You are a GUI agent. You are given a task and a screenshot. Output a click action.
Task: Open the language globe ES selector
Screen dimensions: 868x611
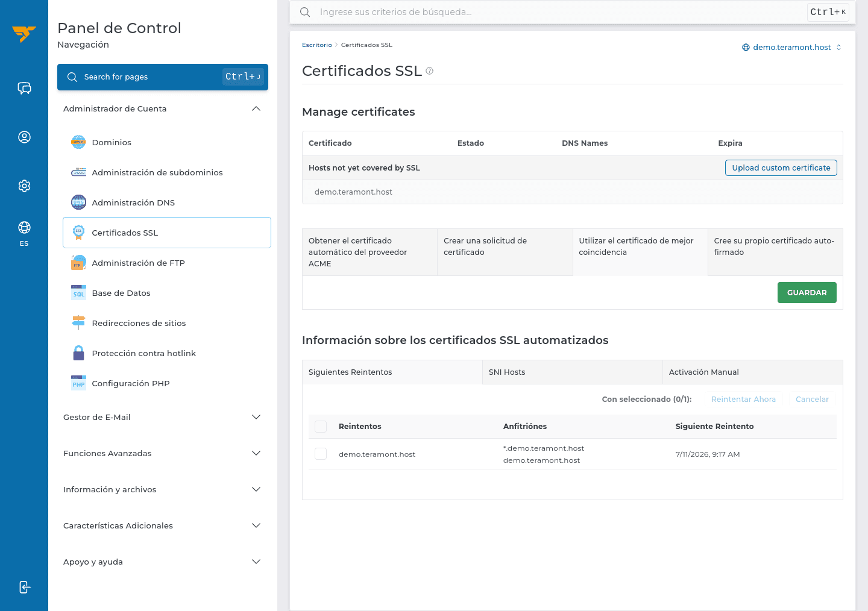click(x=24, y=234)
